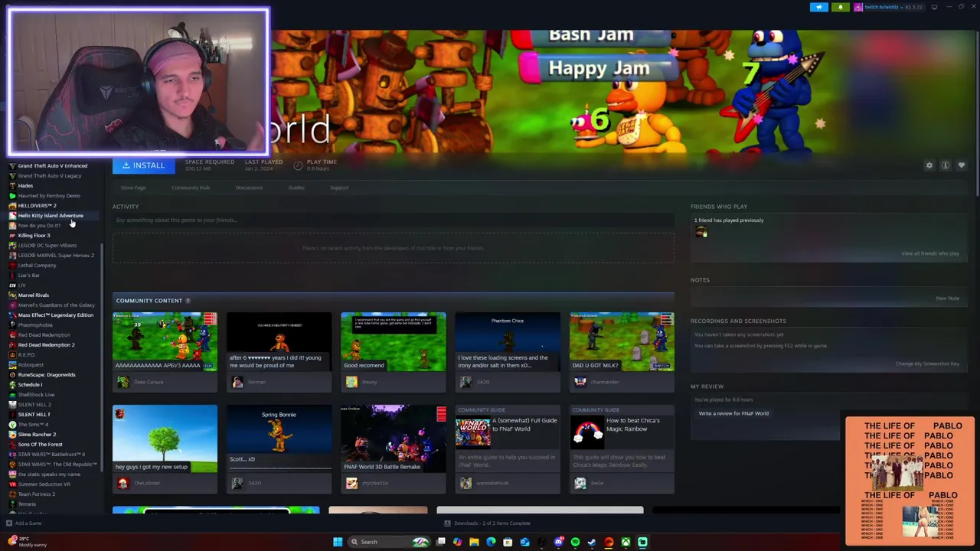Open account dropdown in title bar
Image resolution: width=980 pixels, height=551 pixels.
coord(888,7)
